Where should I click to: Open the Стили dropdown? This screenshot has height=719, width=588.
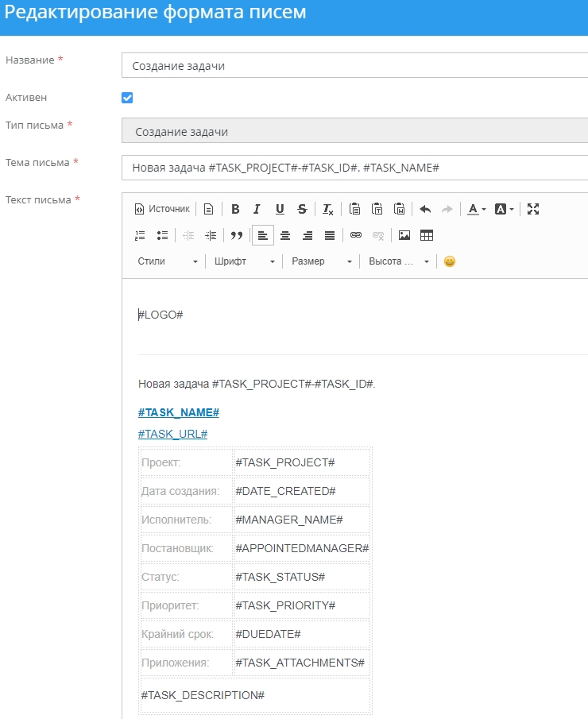pos(167,261)
